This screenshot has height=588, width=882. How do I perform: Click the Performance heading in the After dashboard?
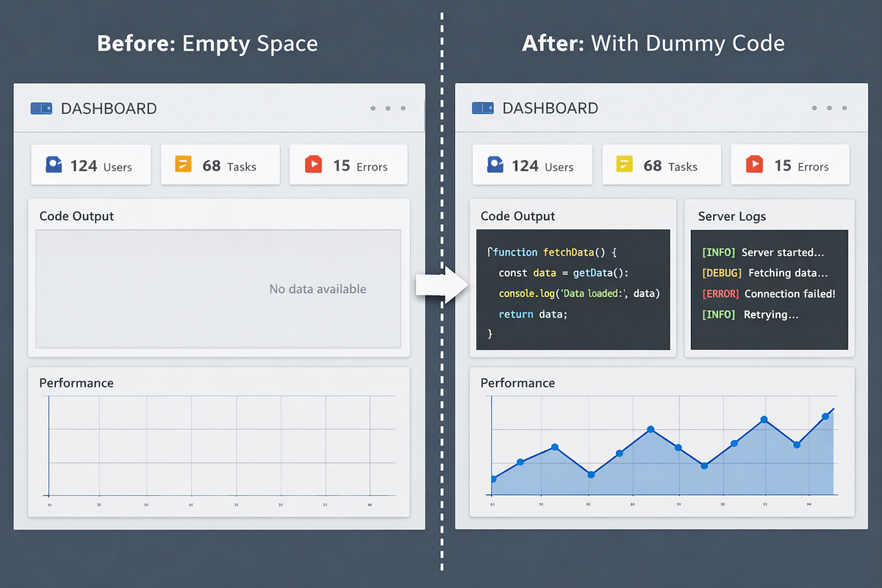517,383
